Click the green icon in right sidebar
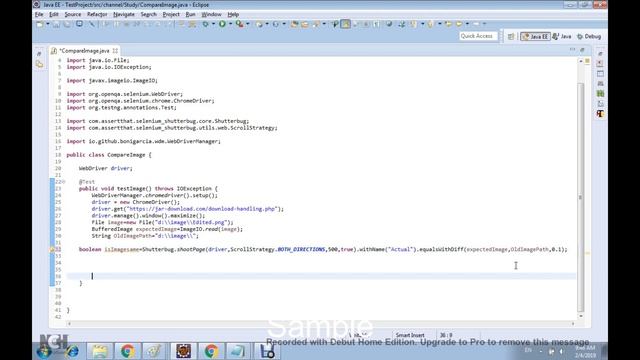The image size is (640, 360). click(600, 93)
